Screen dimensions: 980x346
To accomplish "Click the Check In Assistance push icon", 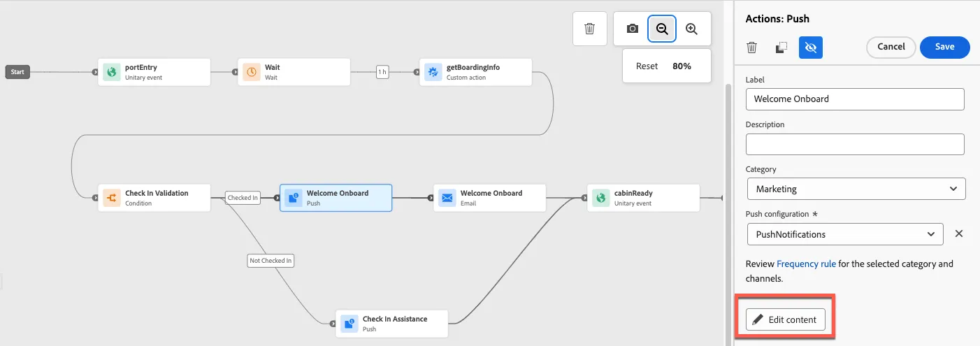I will [349, 324].
